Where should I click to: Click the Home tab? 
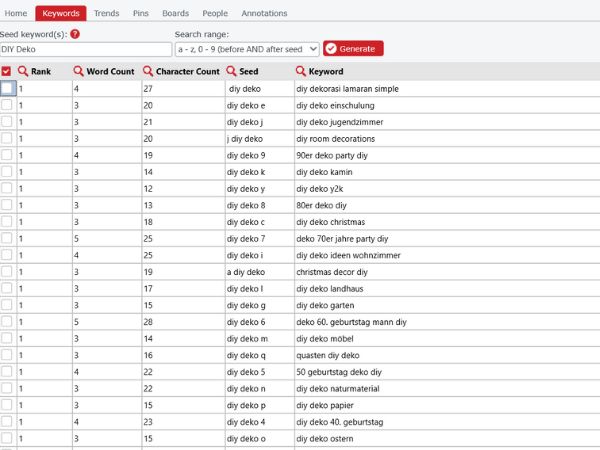pos(16,13)
